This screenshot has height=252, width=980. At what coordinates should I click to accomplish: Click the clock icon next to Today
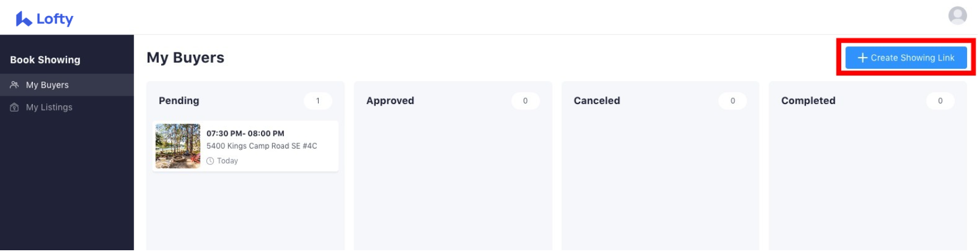tap(210, 161)
